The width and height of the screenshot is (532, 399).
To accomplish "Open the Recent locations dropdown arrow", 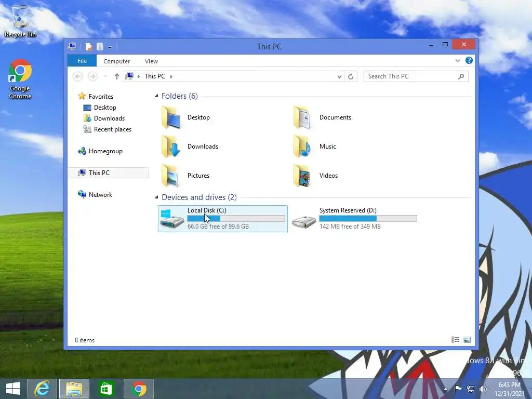I will point(105,76).
